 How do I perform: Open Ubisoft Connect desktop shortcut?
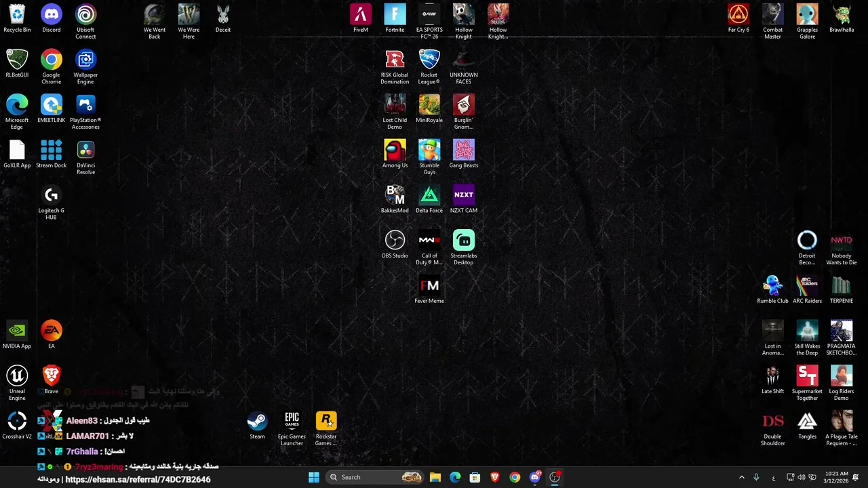pos(85,22)
